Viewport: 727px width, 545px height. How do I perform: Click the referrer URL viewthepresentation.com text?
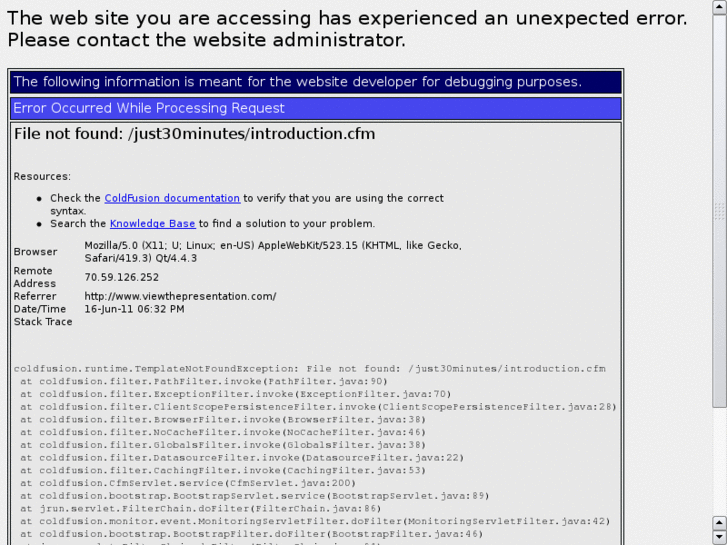click(x=180, y=296)
